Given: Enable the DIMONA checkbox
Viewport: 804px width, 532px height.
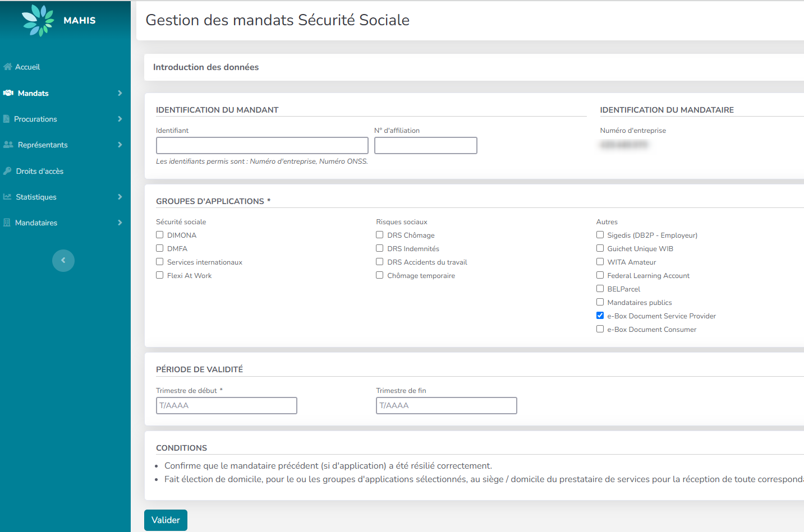Looking at the screenshot, I should tap(160, 235).
